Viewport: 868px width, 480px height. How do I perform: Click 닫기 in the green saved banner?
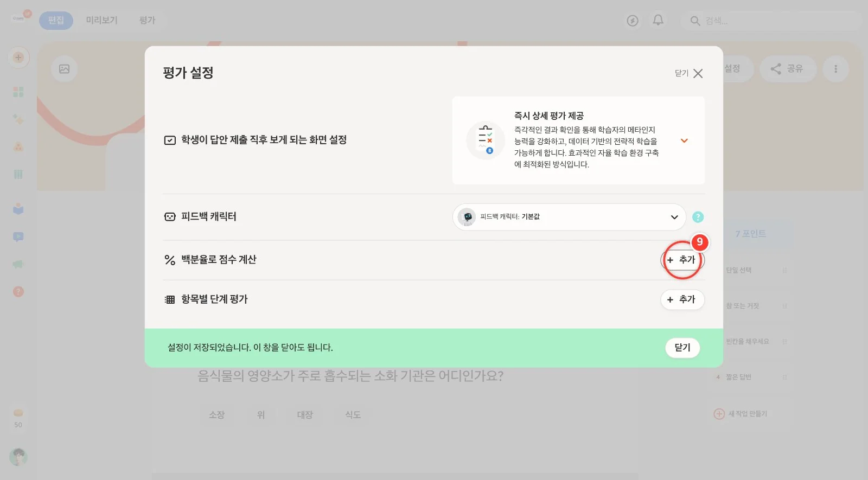(x=682, y=348)
